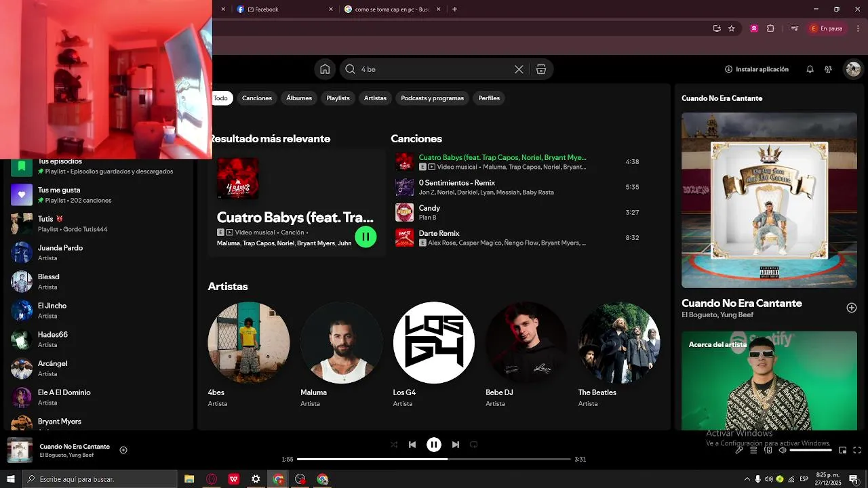Pause Cuatro Babys with the green button
This screenshot has height=488, width=868.
click(366, 237)
